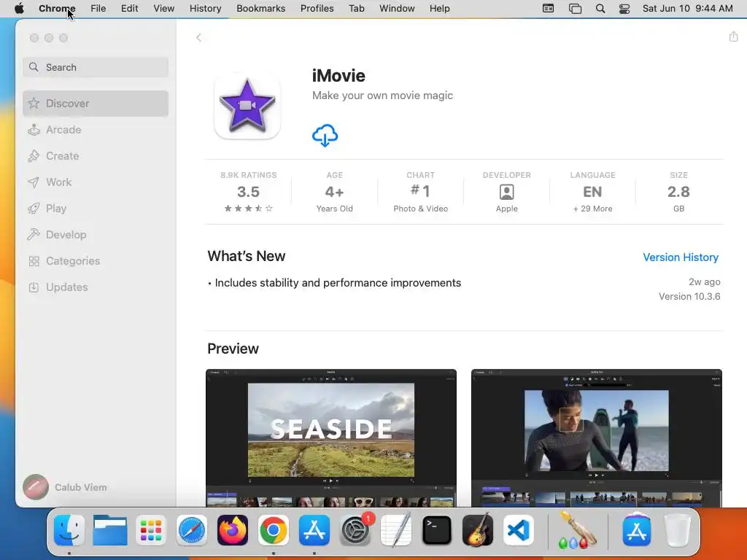Screen dimensions: 747x560
Task: Open Version History link
Action: pos(681,257)
